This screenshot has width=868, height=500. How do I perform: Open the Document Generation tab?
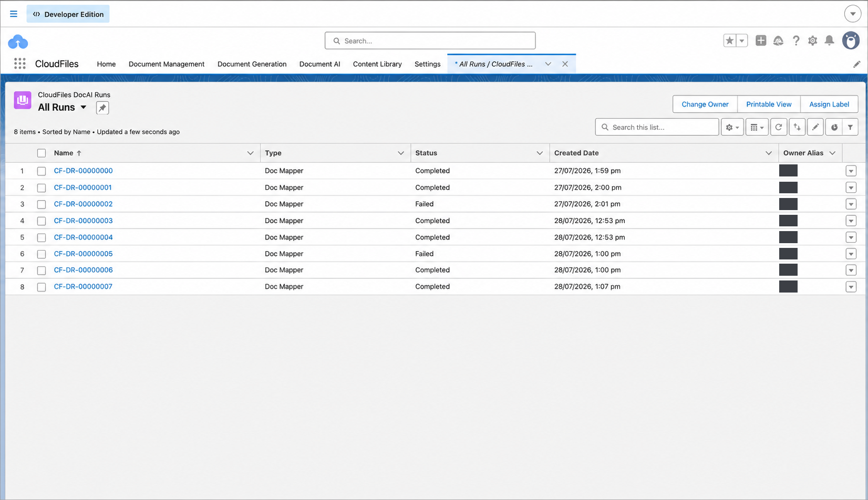coord(252,64)
